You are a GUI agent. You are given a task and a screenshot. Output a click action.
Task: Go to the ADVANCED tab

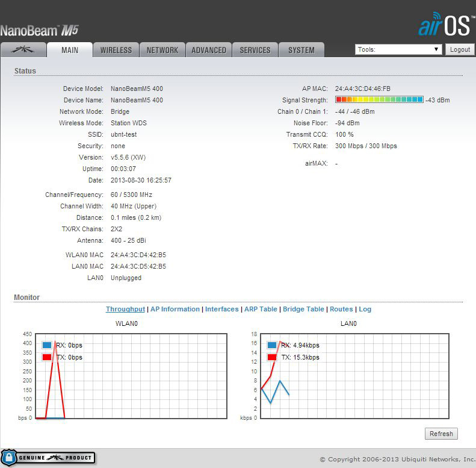coord(209,50)
